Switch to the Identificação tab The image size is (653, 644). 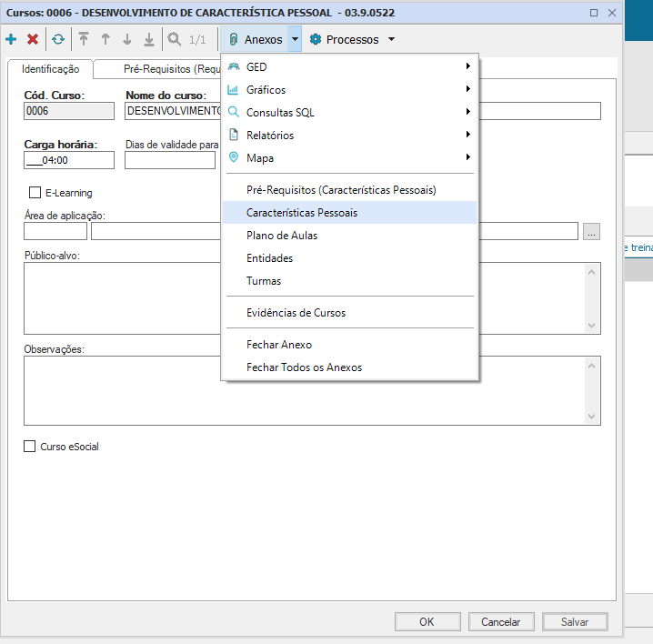pos(51,69)
